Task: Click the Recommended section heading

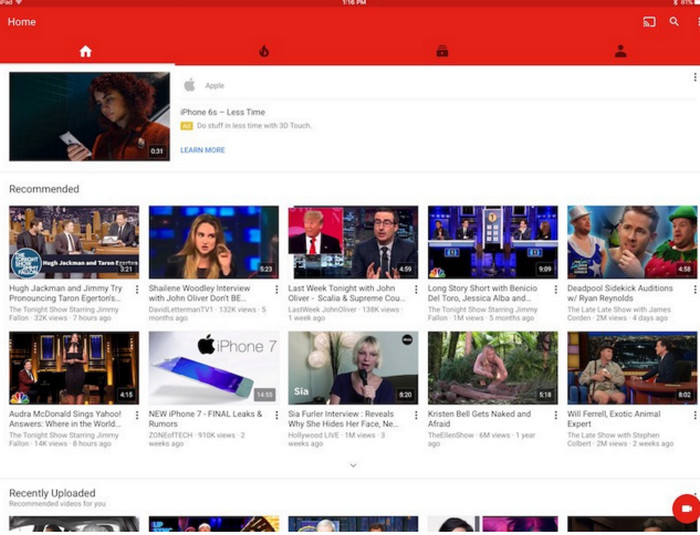Action: click(x=44, y=189)
